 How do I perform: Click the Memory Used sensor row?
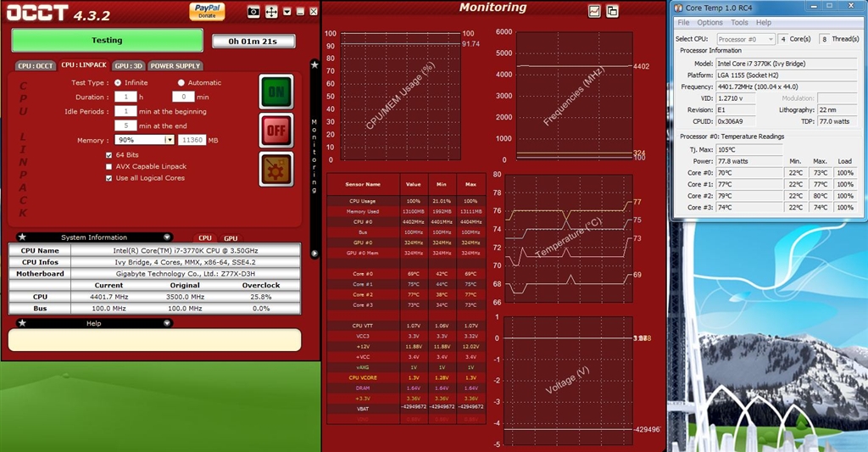point(406,212)
